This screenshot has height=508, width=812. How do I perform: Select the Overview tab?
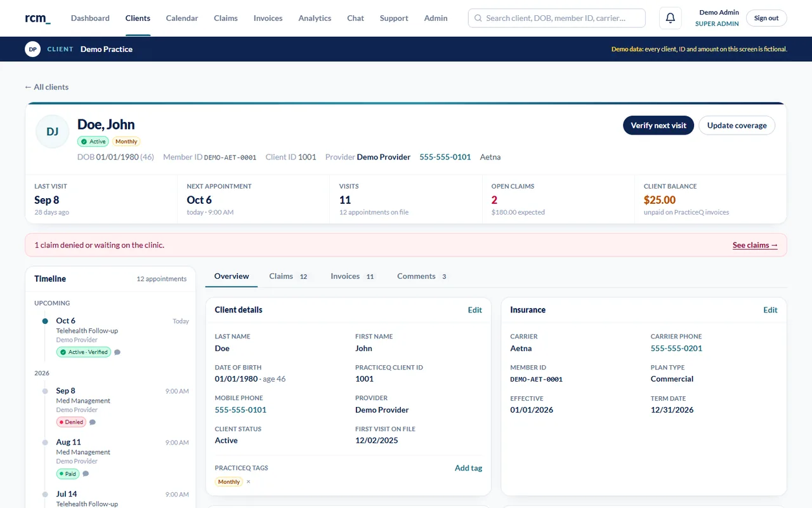(x=232, y=276)
